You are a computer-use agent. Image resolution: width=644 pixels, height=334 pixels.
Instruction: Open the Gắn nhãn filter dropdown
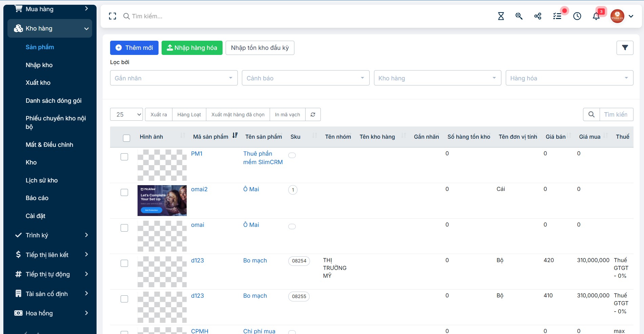click(174, 78)
